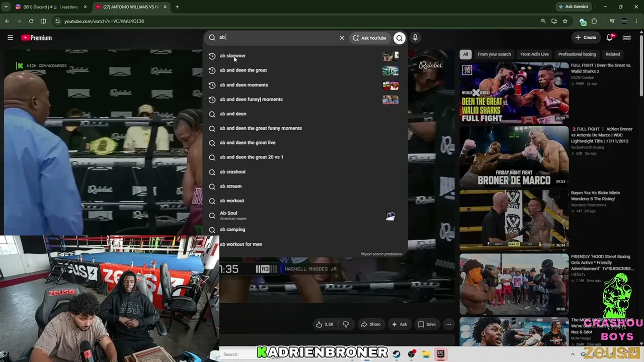The image size is (644, 362).
Task: Open more actions three-dot menu
Action: (x=449, y=324)
